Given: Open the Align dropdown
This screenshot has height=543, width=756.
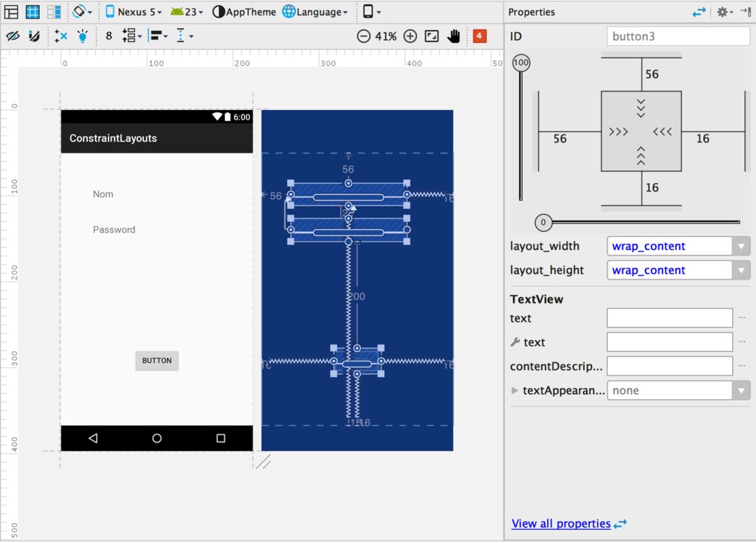Looking at the screenshot, I should point(159,35).
